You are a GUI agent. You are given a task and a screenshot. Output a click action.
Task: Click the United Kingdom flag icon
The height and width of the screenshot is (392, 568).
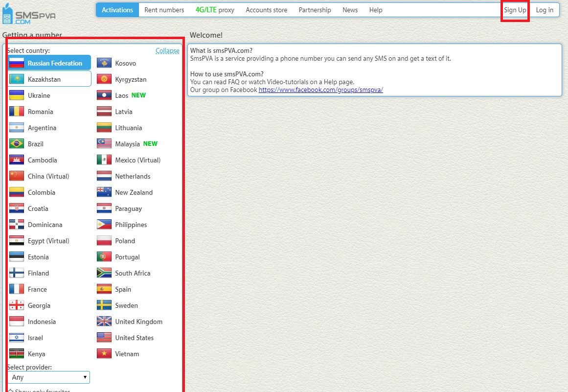[104, 322]
